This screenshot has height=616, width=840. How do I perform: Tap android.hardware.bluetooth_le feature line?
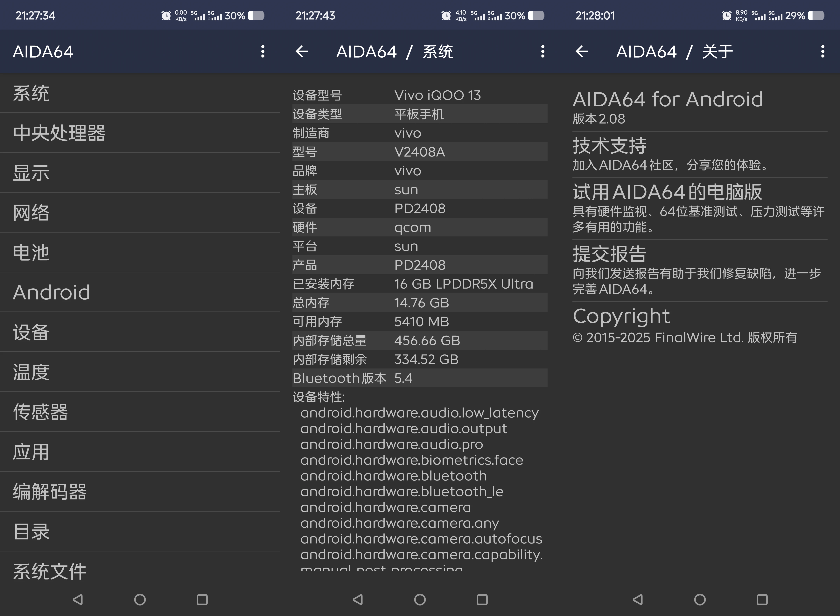[402, 491]
